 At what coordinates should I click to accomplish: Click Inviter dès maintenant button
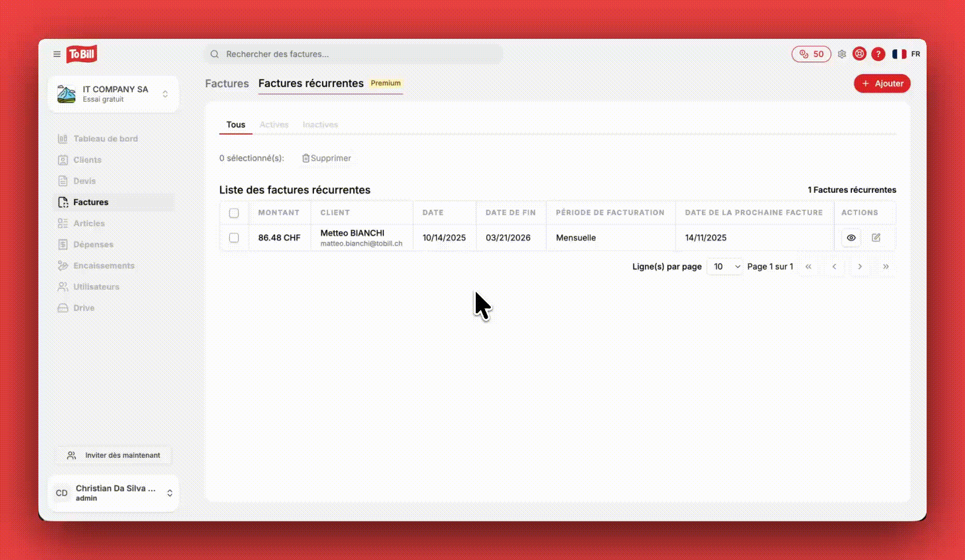[114, 455]
